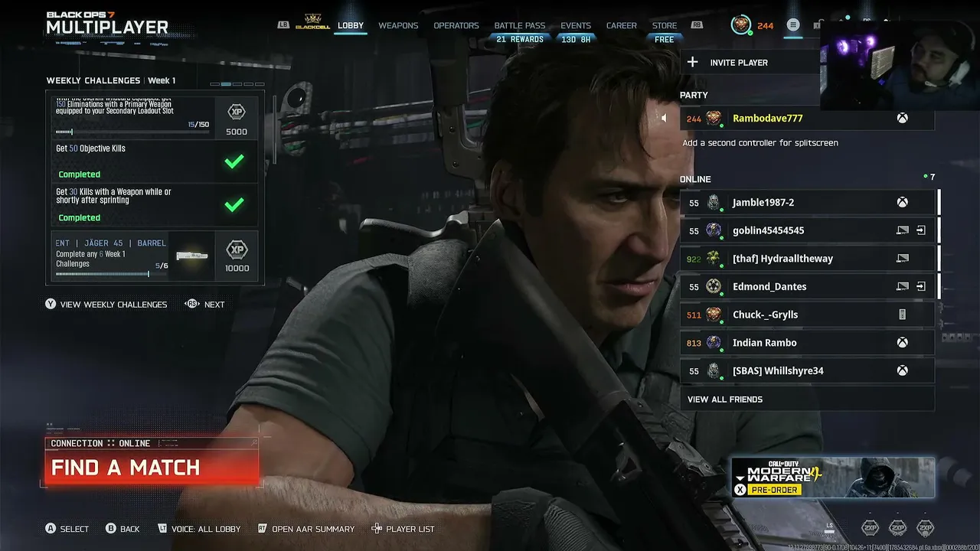The image size is (980, 551).
Task: Click Whillshyre34's avatar emblem
Action: pos(714,370)
